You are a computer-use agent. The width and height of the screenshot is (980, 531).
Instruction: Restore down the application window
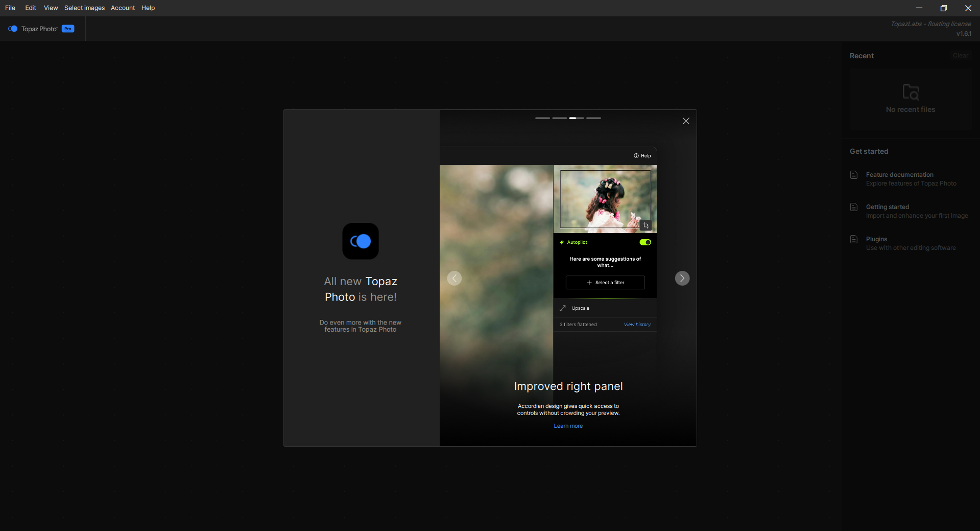[944, 8]
